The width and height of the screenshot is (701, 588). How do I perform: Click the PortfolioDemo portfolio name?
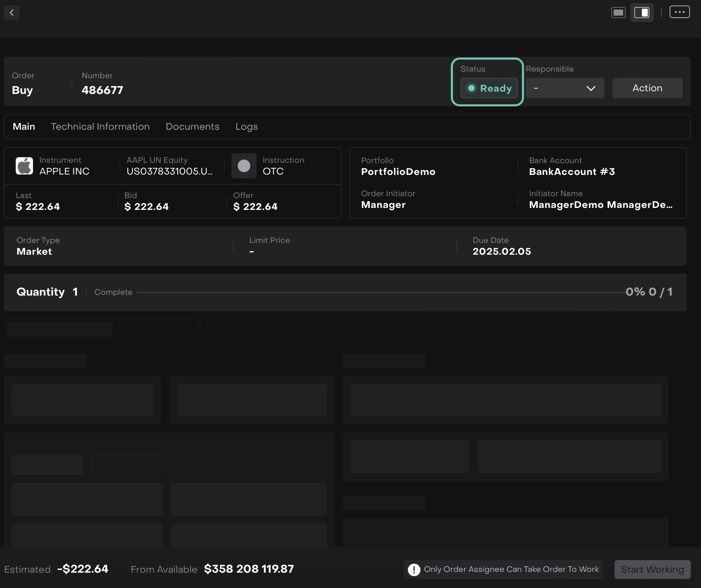(398, 172)
